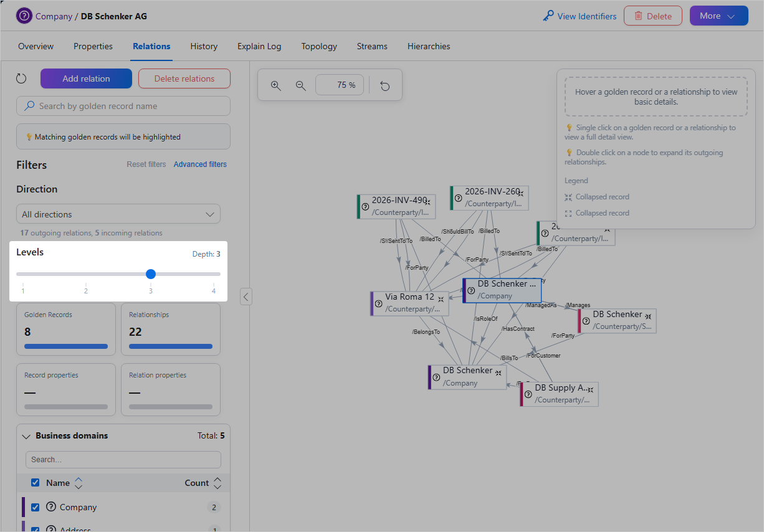Collapse the Business domains section
This screenshot has height=532, width=764.
tap(26, 436)
